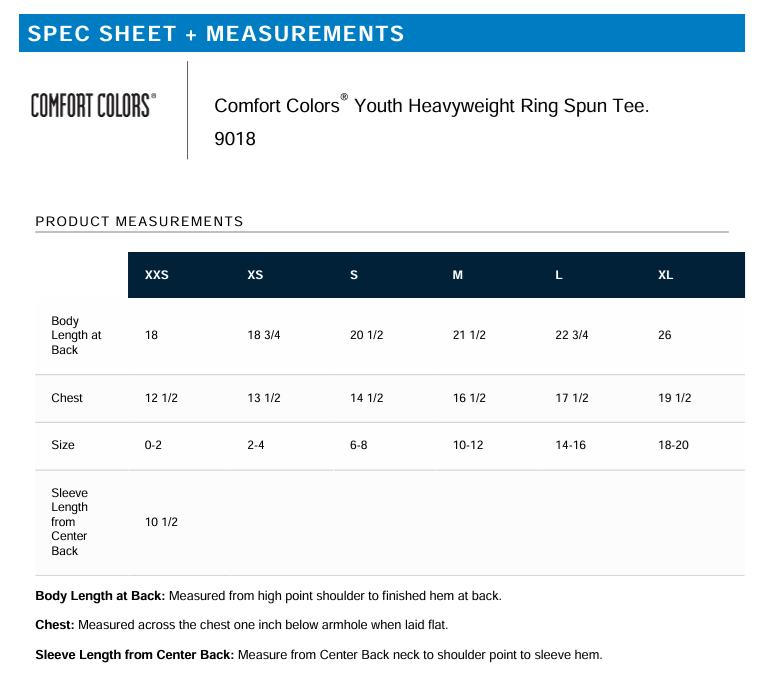The width and height of the screenshot is (761, 674).
Task: Click the Sleeve Length definition note
Action: pyautogui.click(x=319, y=655)
